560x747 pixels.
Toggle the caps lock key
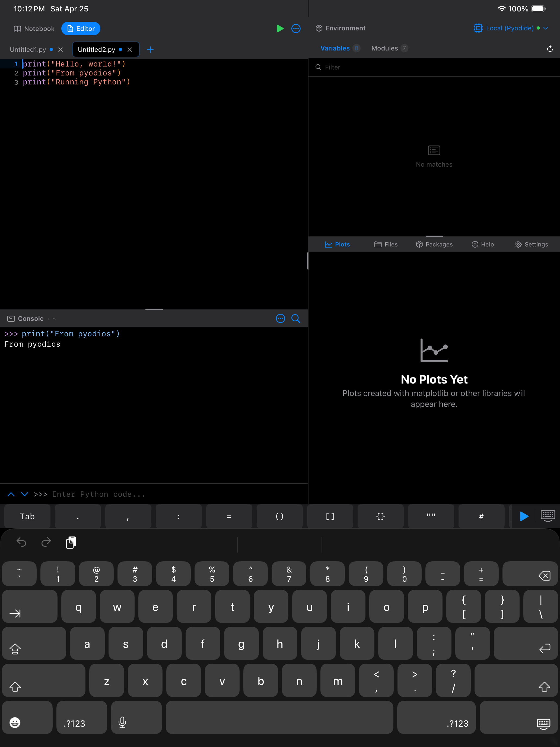click(x=34, y=643)
